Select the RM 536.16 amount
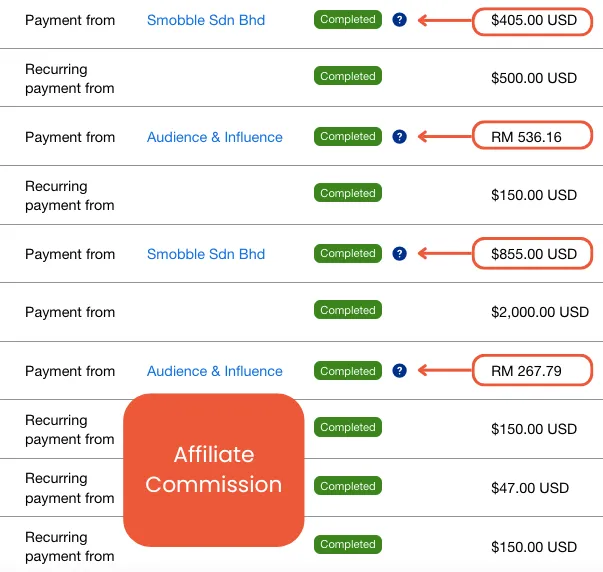This screenshot has height=572, width=603. tap(526, 137)
